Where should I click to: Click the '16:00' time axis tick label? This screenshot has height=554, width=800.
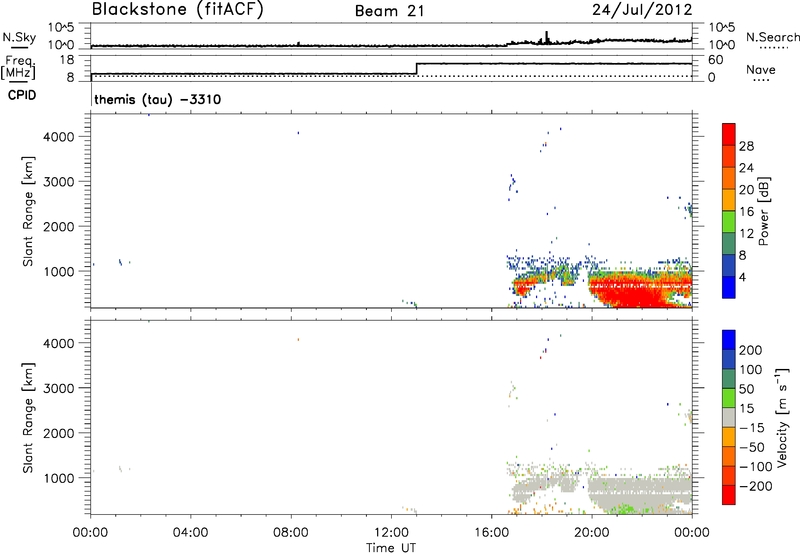point(491,533)
